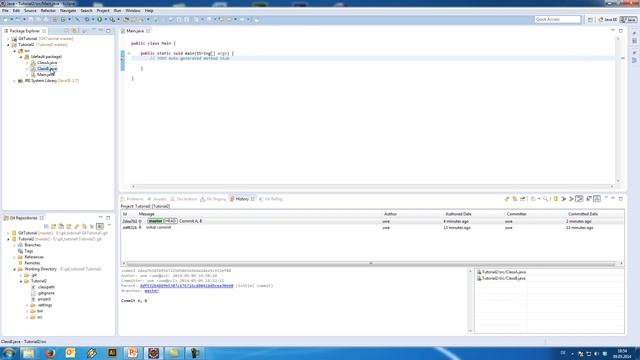Viewport: 640px width, 360px height.
Task: Open the Java EE perspective
Action: (608, 19)
